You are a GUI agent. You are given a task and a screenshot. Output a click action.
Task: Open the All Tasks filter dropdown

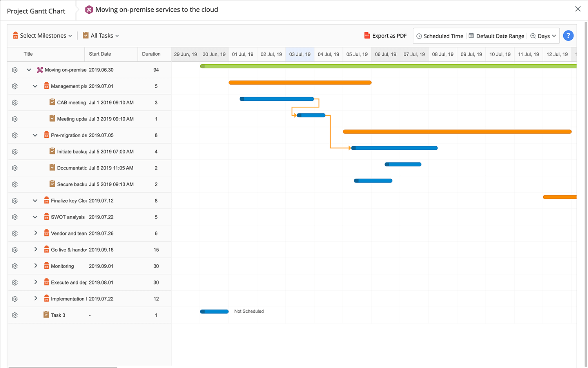(x=100, y=35)
